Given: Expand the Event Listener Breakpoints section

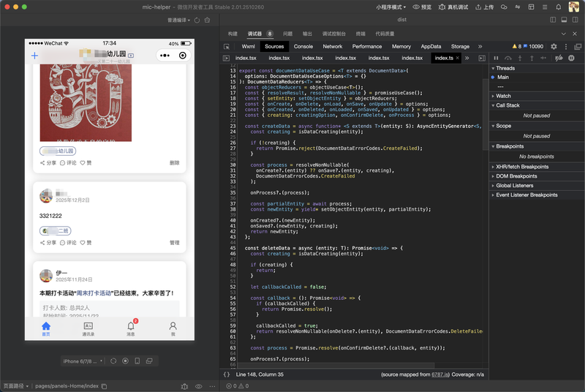Looking at the screenshot, I should (526, 195).
